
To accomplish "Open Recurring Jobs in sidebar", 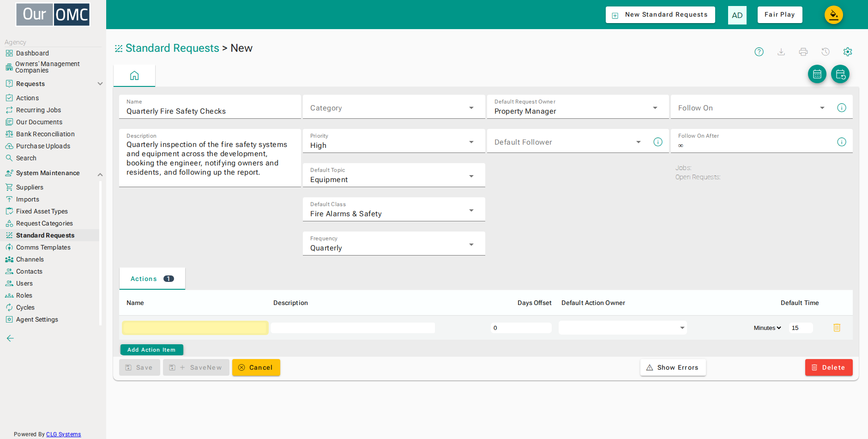I will (x=38, y=110).
